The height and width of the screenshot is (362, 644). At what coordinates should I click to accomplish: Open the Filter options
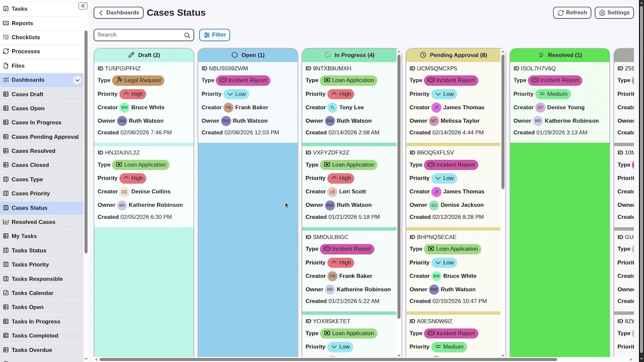tap(214, 35)
